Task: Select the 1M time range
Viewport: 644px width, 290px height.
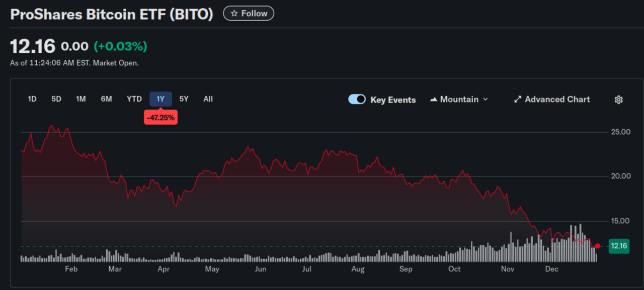Action: click(x=81, y=99)
